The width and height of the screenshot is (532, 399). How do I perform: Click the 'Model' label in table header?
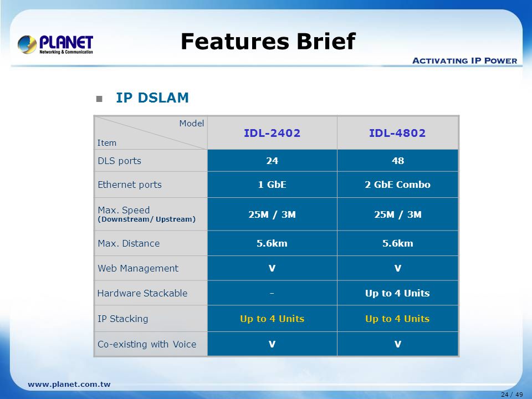(191, 123)
